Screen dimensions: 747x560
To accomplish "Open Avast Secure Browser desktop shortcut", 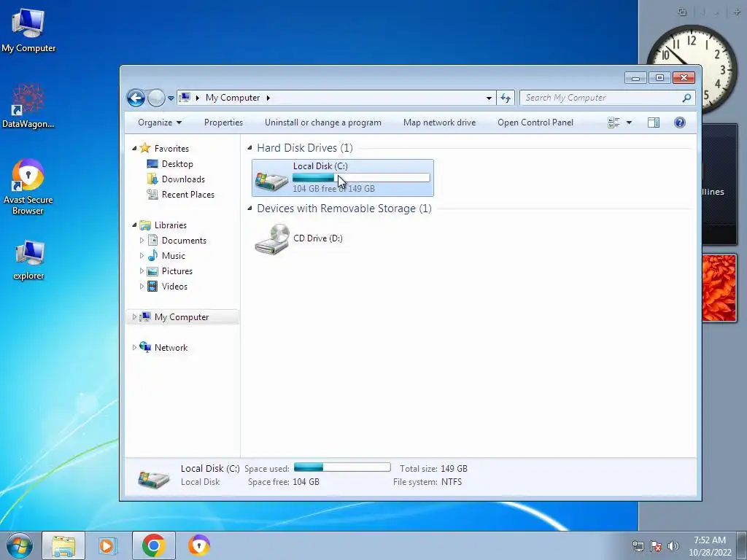I will coord(28,187).
